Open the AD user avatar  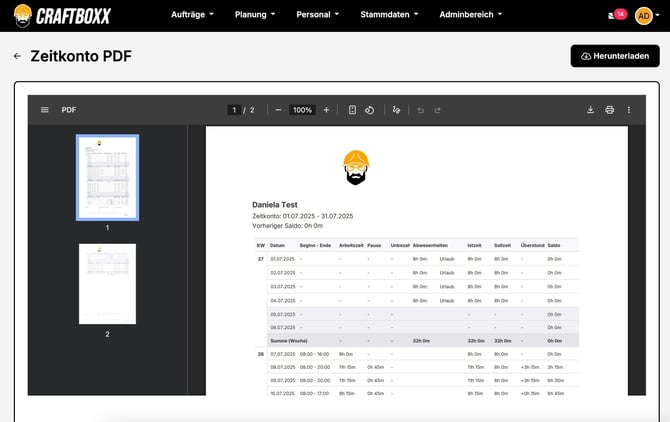pyautogui.click(x=644, y=15)
